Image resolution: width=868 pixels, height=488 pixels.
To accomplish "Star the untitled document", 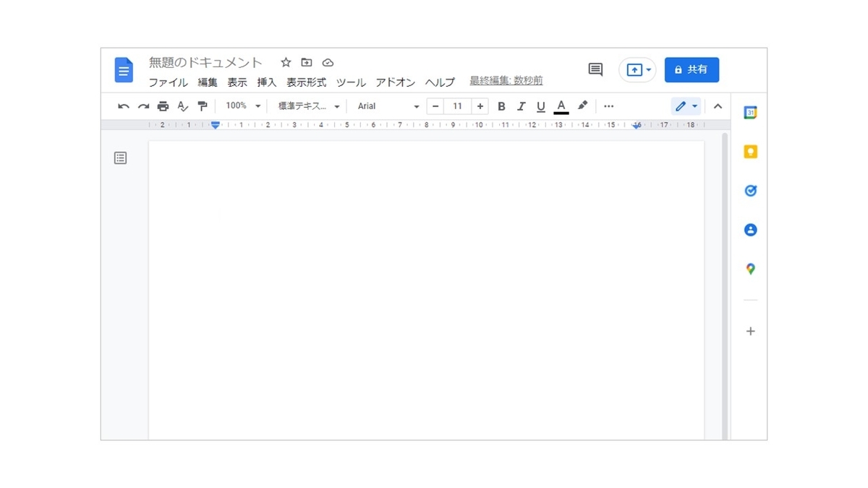I will (286, 63).
